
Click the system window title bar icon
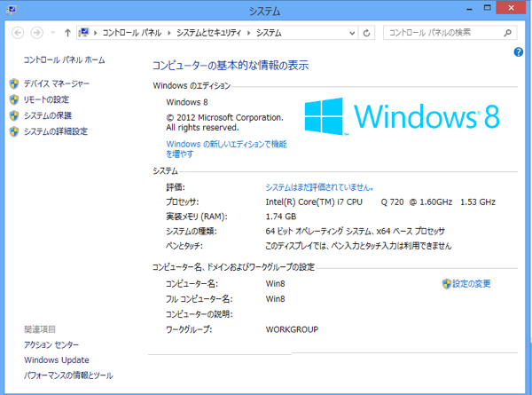click(12, 10)
